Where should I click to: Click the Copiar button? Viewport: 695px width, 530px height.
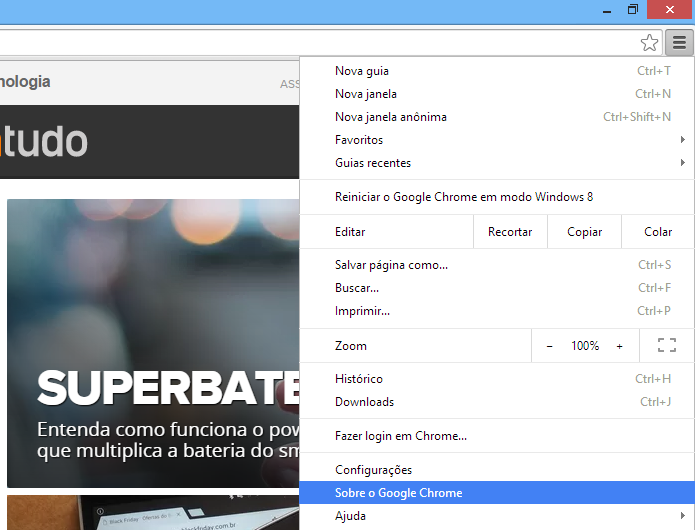coord(584,232)
